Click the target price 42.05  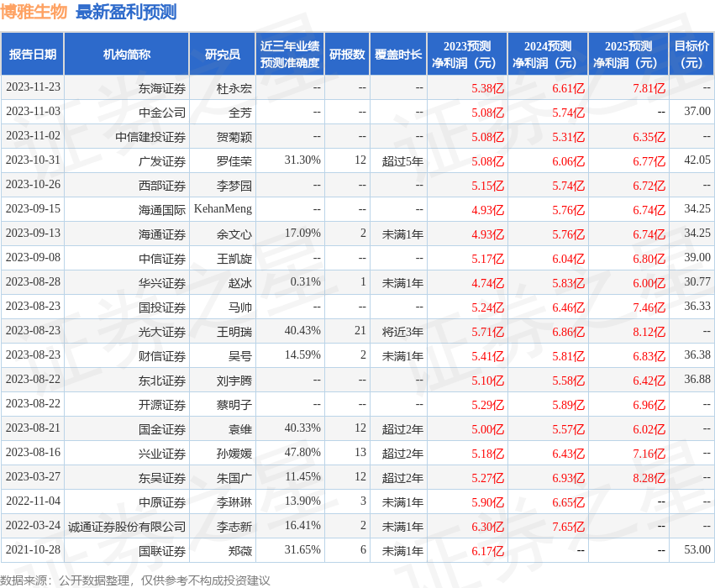click(697, 160)
